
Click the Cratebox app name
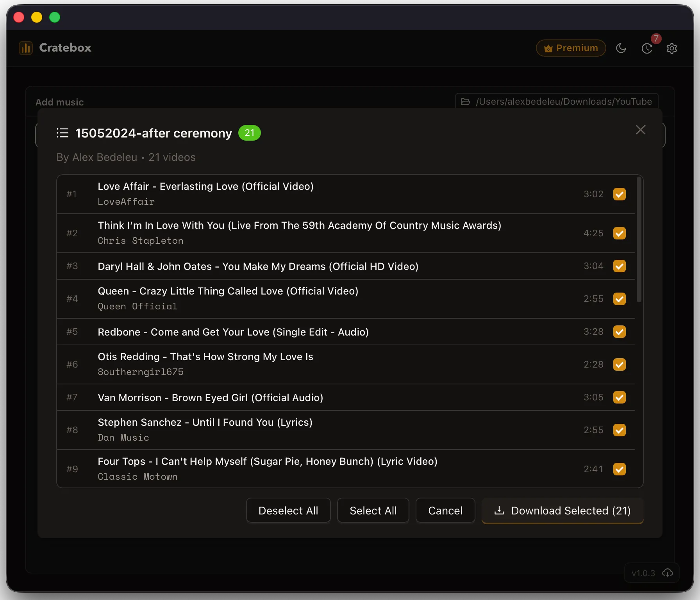65,48
